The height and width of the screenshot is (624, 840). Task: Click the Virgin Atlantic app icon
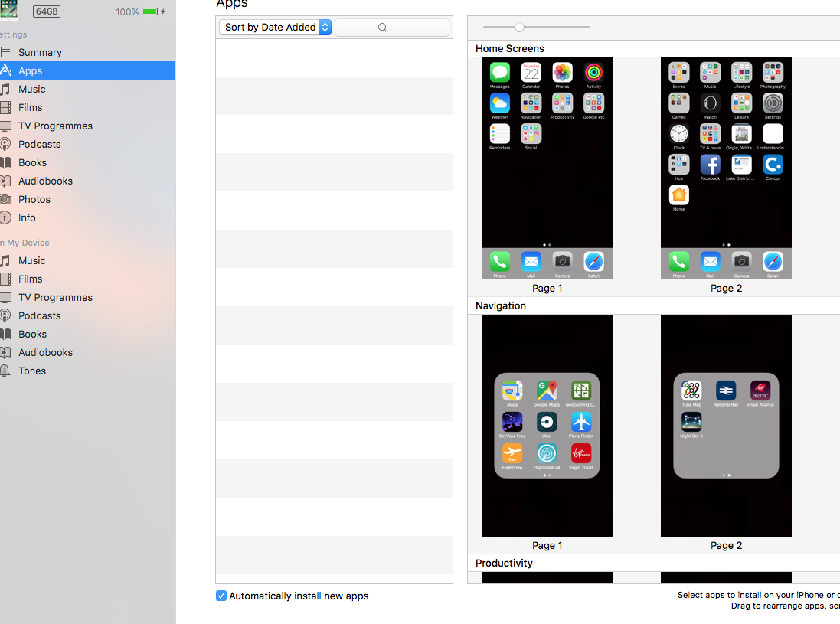click(760, 390)
